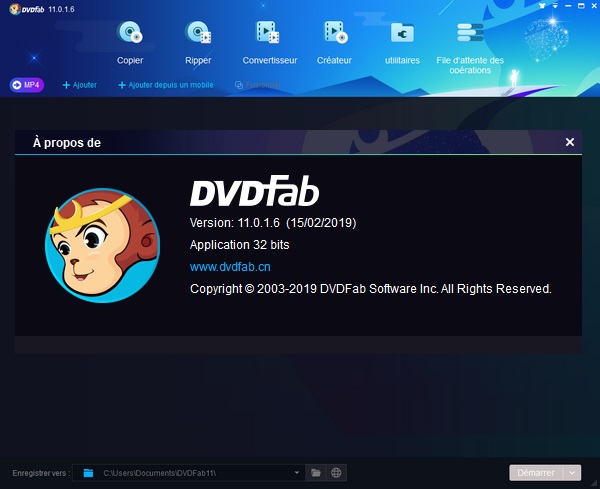Open the Ripper module
This screenshot has height=489, width=600.
pyautogui.click(x=198, y=42)
